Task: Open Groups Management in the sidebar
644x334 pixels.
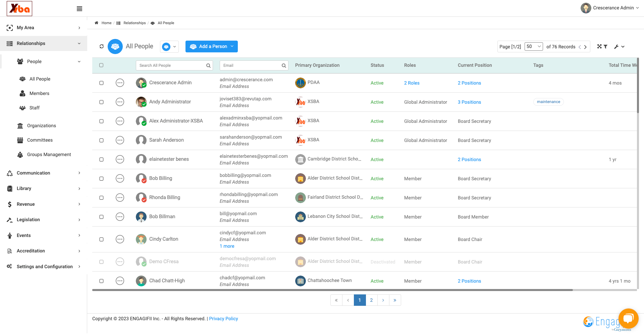Action: pyautogui.click(x=49, y=154)
